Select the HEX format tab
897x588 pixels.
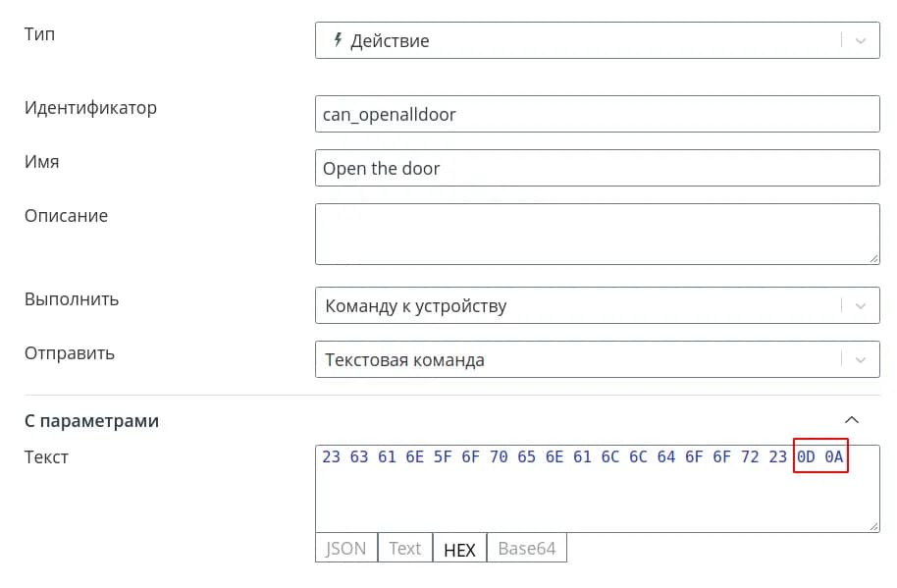point(459,549)
